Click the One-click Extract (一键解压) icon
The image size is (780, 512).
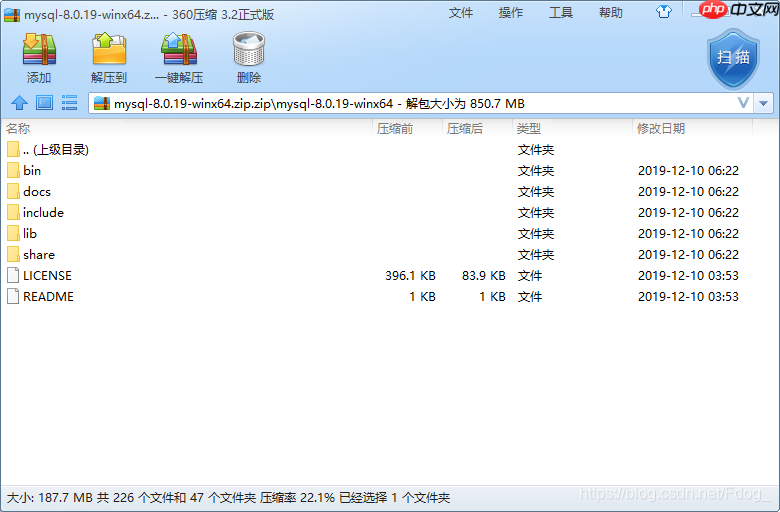click(x=179, y=49)
